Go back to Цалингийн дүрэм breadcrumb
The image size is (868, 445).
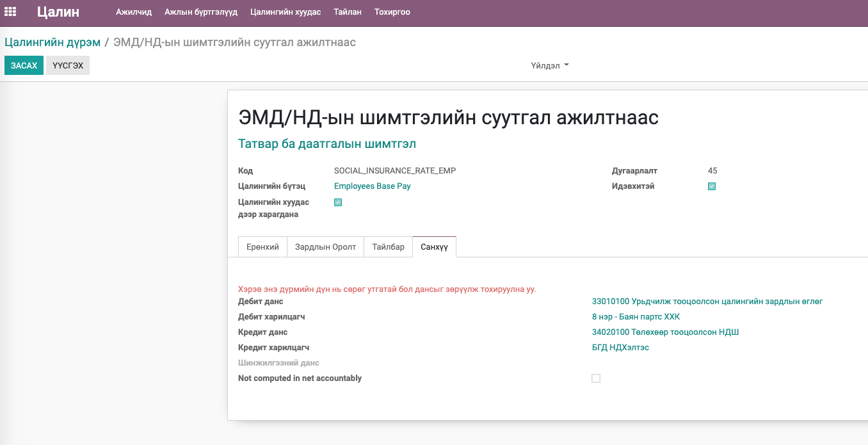point(52,42)
